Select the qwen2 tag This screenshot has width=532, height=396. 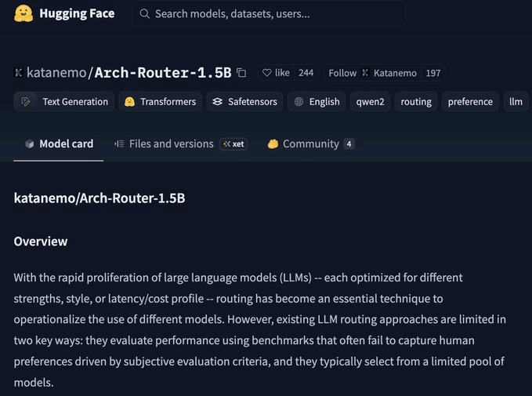(370, 101)
